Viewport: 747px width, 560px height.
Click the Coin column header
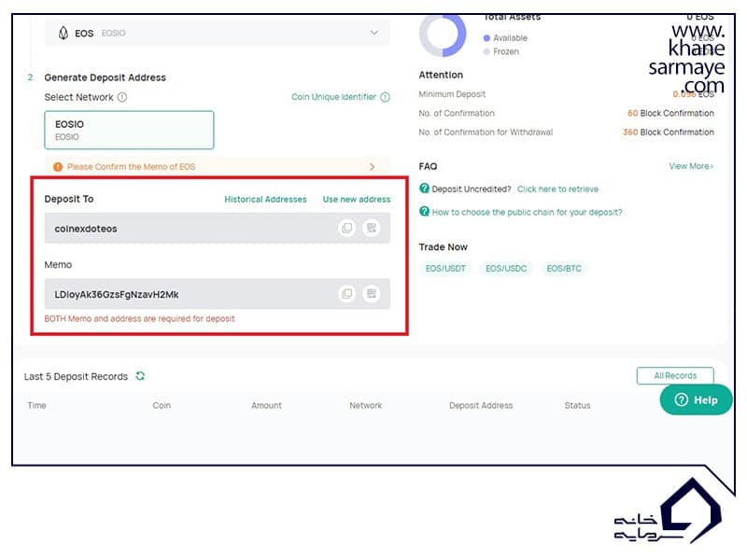click(162, 405)
